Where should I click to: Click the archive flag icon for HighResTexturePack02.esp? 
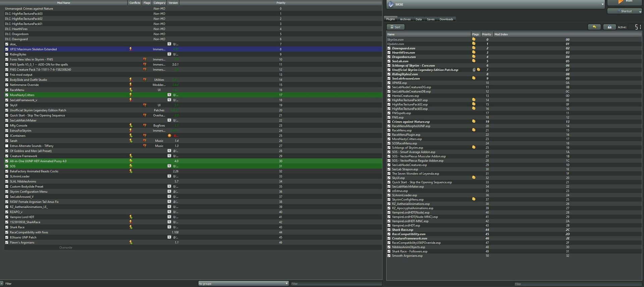coord(474,104)
